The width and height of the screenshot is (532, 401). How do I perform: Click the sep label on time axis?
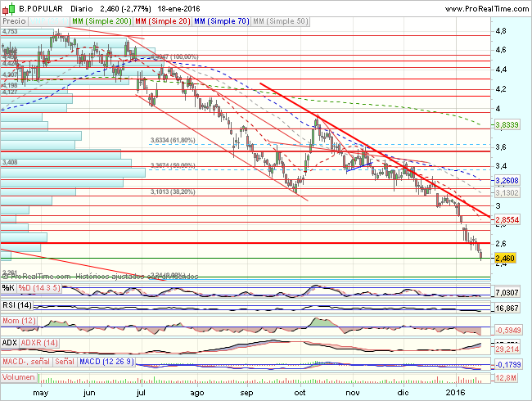[246, 393]
